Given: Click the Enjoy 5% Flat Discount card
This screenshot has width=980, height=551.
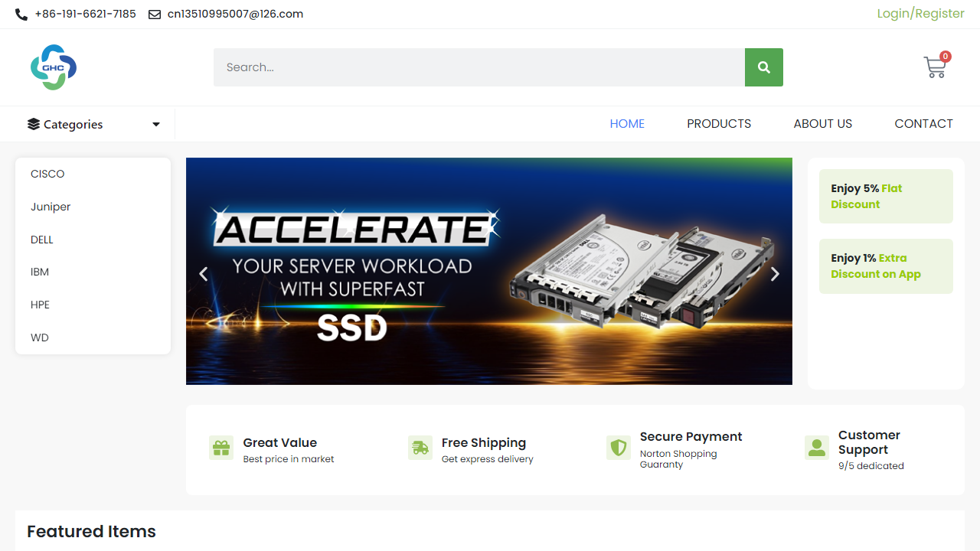Looking at the screenshot, I should (886, 197).
